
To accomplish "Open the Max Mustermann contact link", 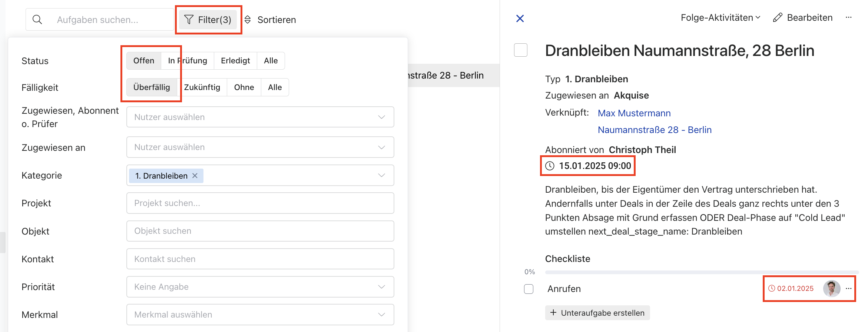I will pyautogui.click(x=634, y=113).
